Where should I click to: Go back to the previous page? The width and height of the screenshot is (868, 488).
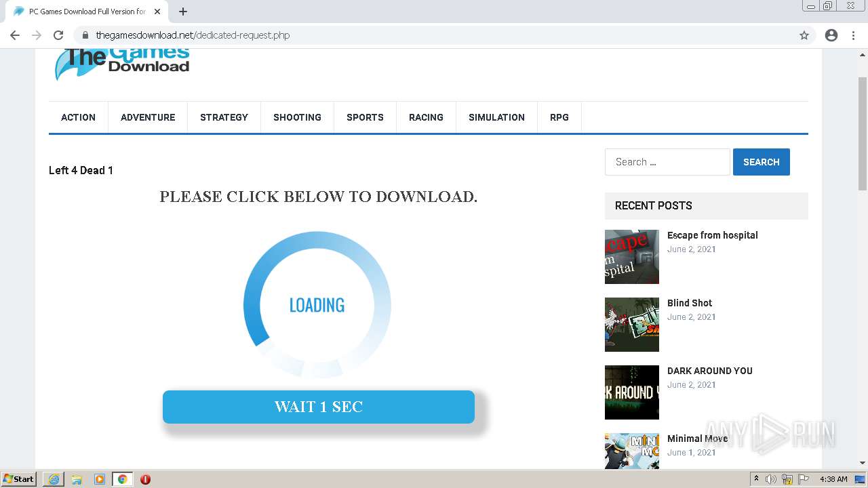click(x=15, y=35)
